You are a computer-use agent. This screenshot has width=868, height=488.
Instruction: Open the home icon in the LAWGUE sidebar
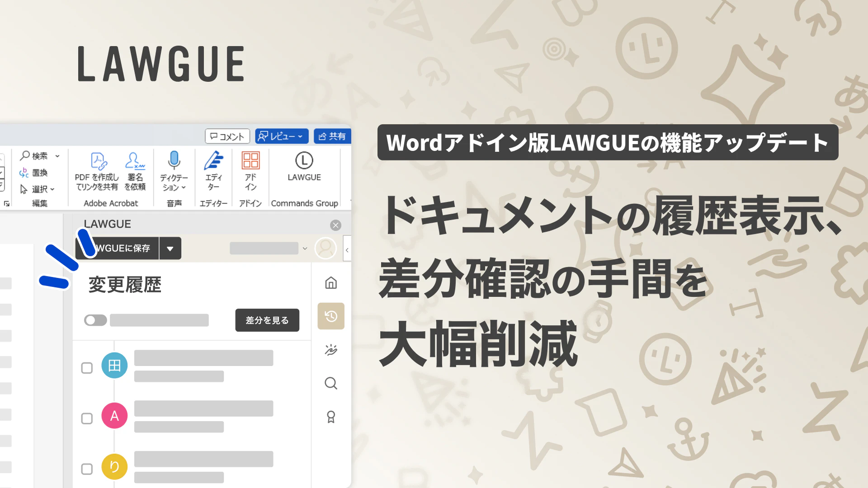click(331, 283)
